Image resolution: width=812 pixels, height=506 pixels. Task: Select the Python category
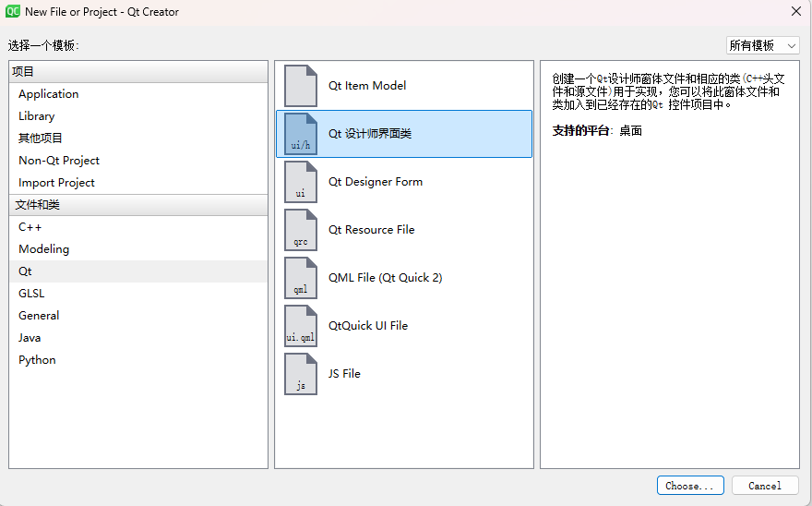click(x=138, y=360)
